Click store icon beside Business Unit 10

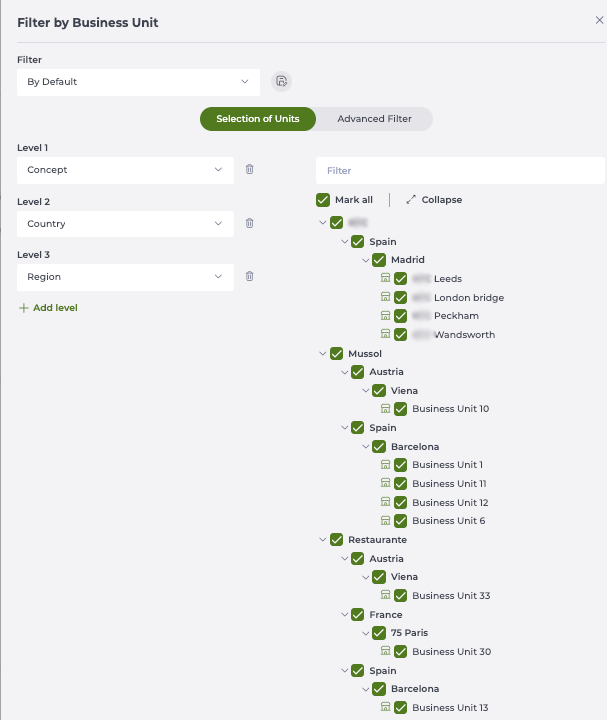pos(386,409)
